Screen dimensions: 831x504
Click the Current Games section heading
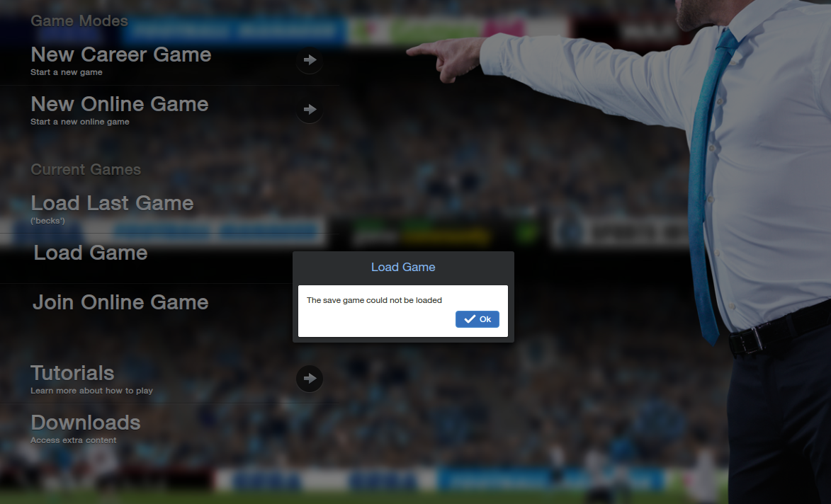(x=86, y=169)
